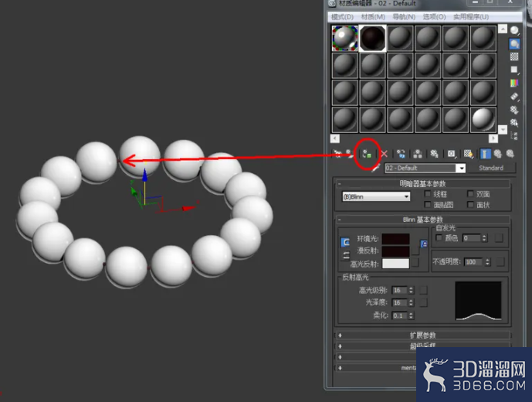Click Video Color Check icon
Image resolution: width=532 pixels, height=402 pixels.
[514, 83]
